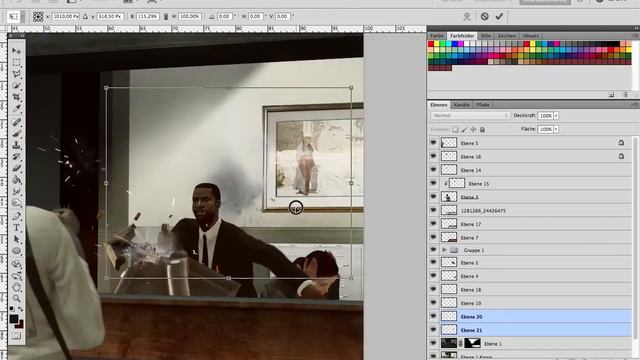Hide layer Ebene 7
The height and width of the screenshot is (360, 640).
pos(433,237)
